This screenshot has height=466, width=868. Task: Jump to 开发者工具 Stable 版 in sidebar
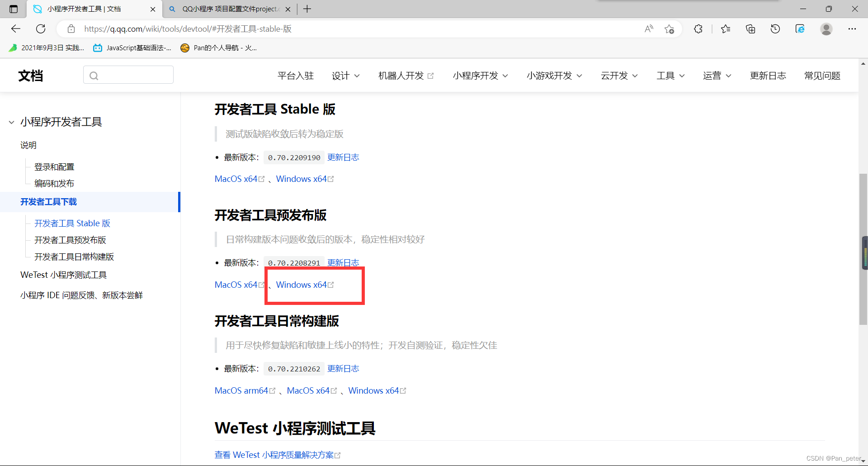[72, 223]
